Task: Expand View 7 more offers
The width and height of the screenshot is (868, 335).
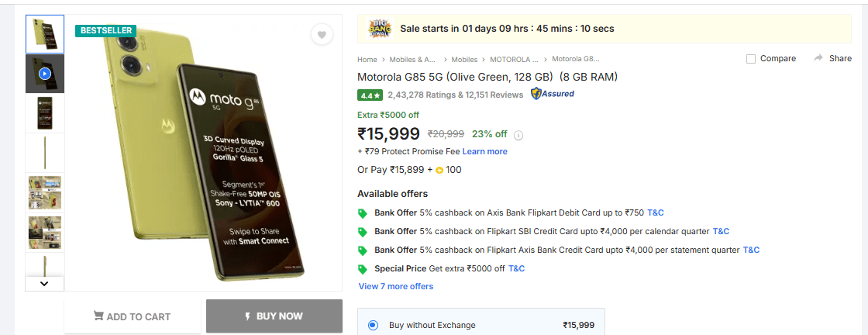Action: tap(396, 286)
